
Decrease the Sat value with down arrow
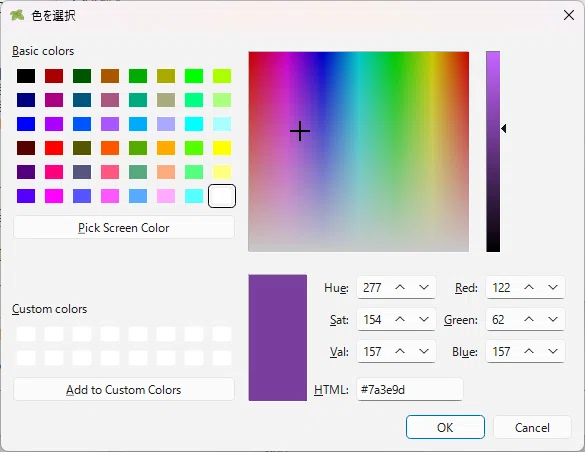424,319
